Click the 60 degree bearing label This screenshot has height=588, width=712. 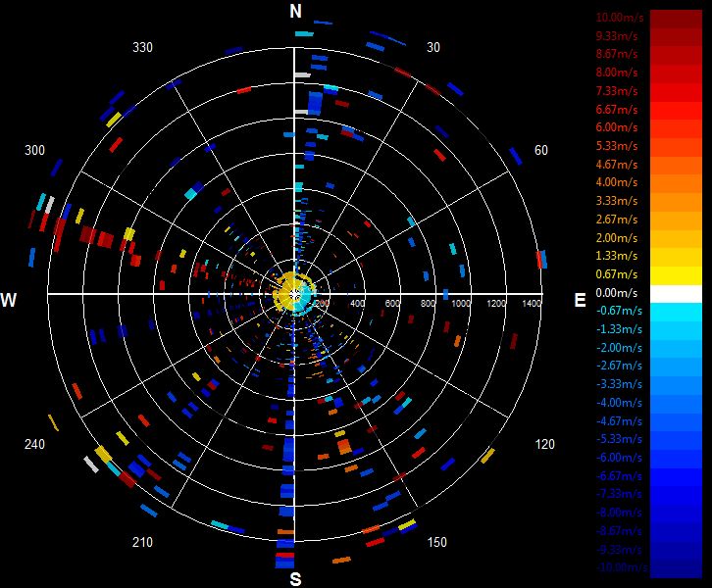(540, 150)
